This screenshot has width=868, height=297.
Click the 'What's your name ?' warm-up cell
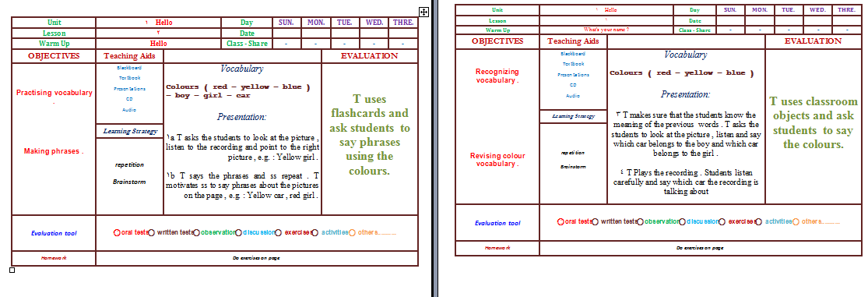(606, 30)
